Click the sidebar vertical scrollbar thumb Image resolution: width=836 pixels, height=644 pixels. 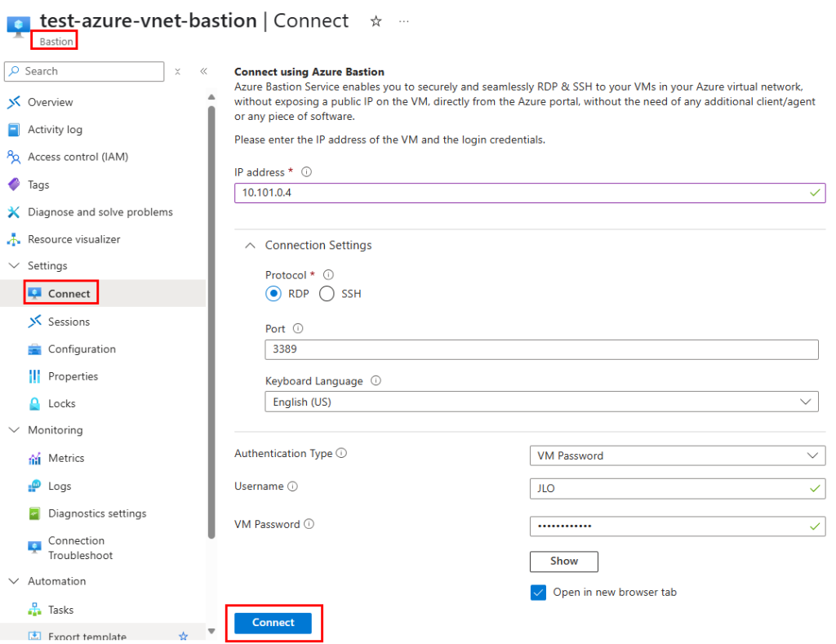coord(211,322)
